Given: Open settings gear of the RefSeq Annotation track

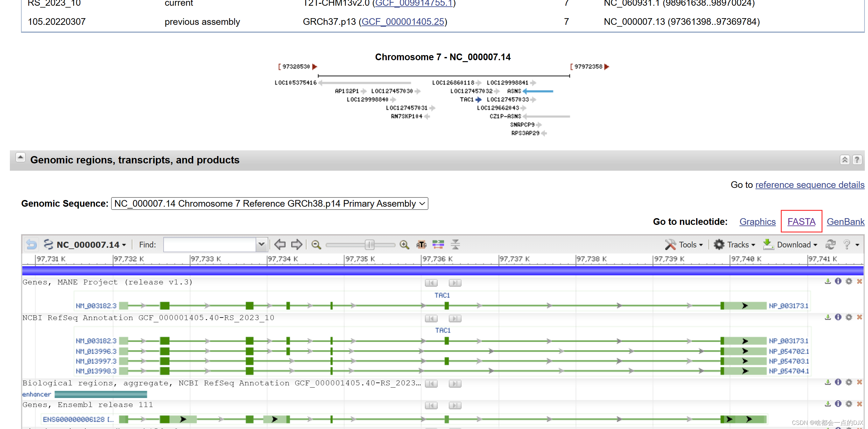Looking at the screenshot, I should pos(849,317).
